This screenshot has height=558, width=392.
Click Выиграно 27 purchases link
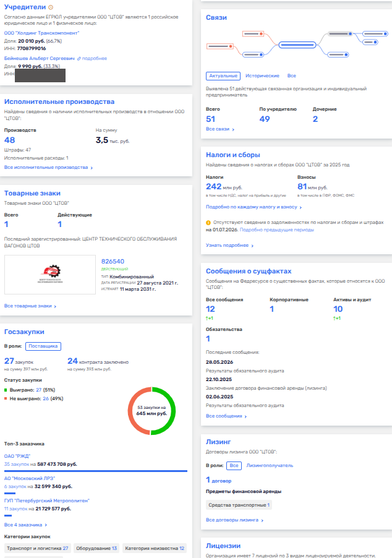[x=39, y=390]
